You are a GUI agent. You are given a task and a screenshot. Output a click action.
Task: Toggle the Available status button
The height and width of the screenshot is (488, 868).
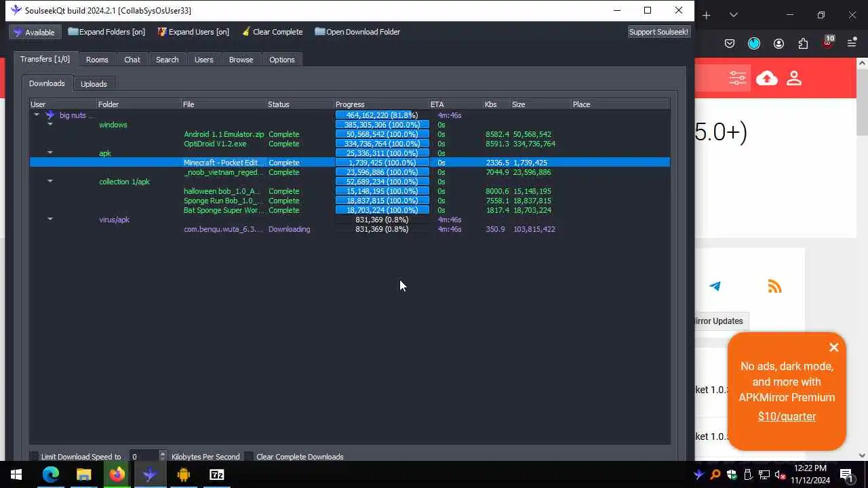tap(35, 32)
